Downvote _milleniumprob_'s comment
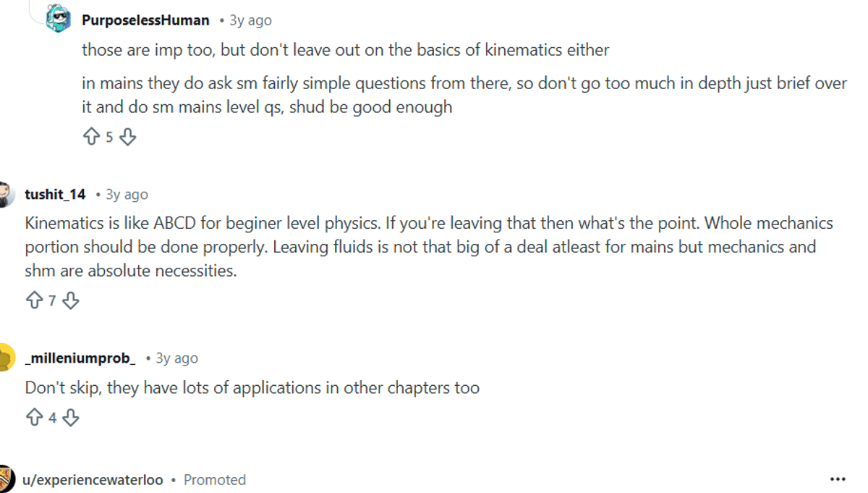 [70, 417]
